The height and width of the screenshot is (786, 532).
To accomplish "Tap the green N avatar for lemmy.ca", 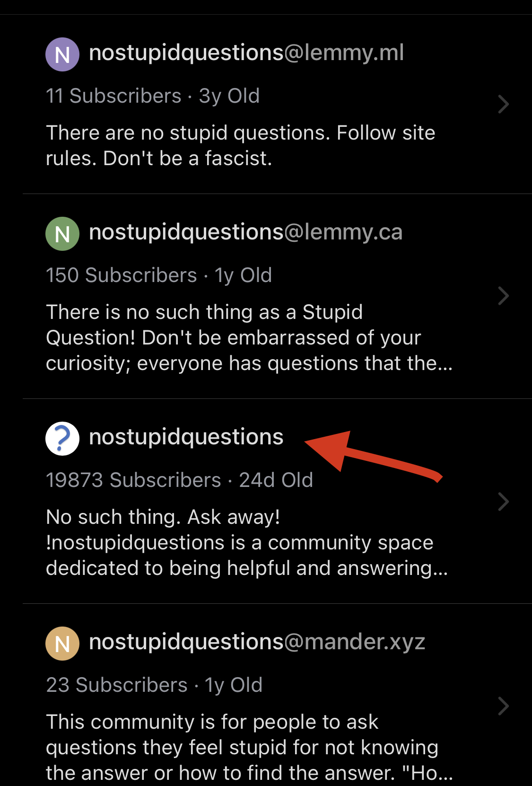I will coord(62,234).
